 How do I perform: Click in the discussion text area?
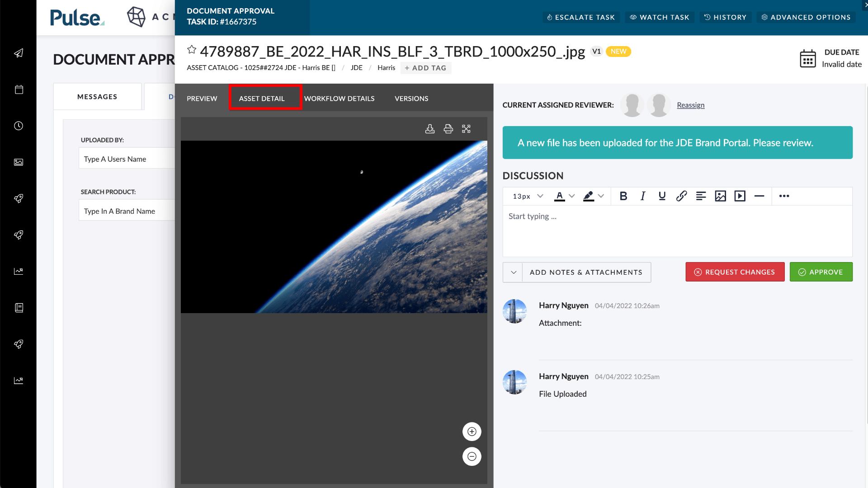tap(677, 231)
